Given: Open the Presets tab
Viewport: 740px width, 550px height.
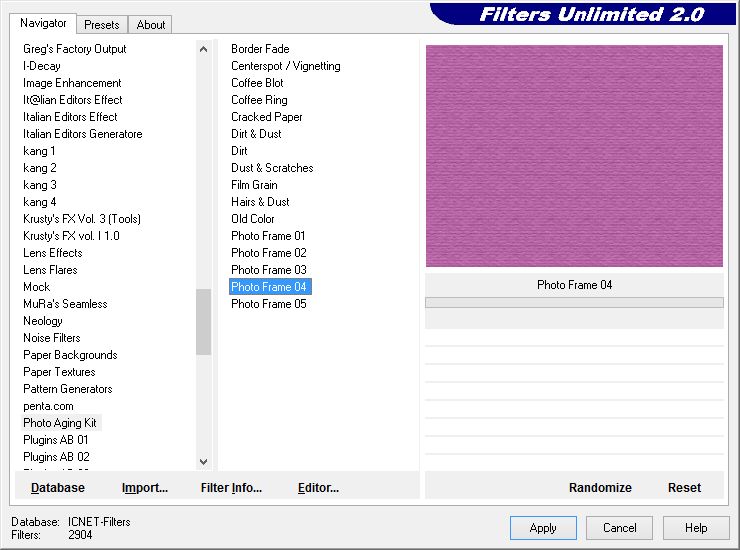Looking at the screenshot, I should coord(101,25).
